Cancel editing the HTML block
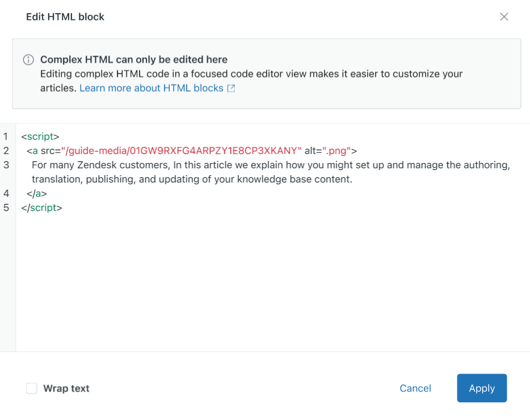 pyautogui.click(x=415, y=388)
